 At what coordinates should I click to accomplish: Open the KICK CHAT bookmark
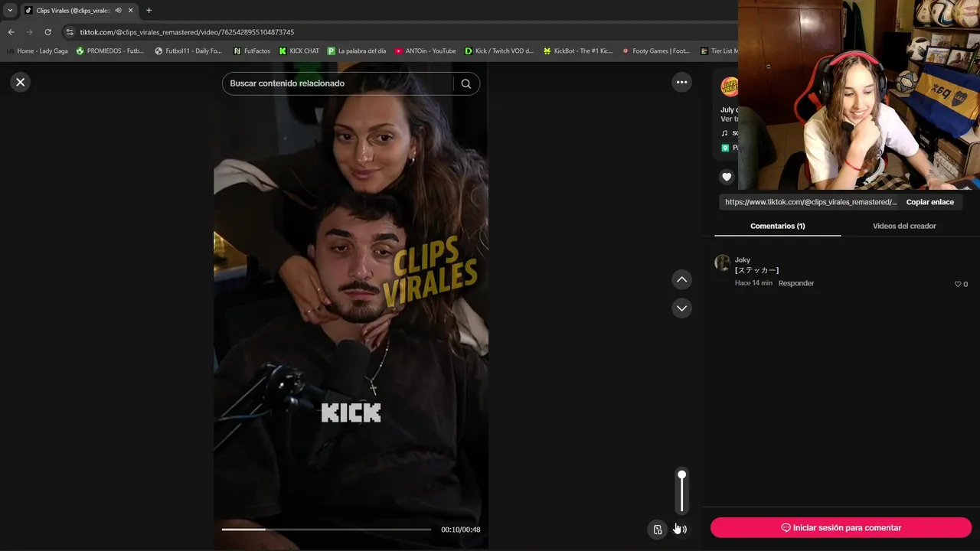pos(299,51)
